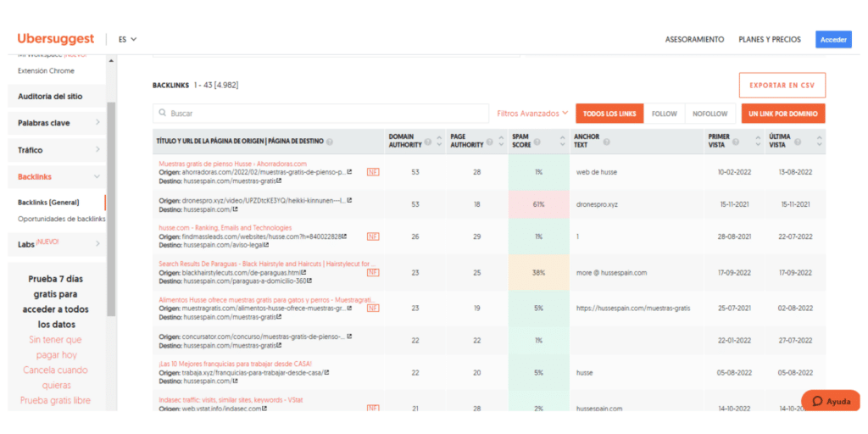Viewport: 868px width, 434px height.
Task: Open the Ayuda chat button
Action: pos(831,402)
